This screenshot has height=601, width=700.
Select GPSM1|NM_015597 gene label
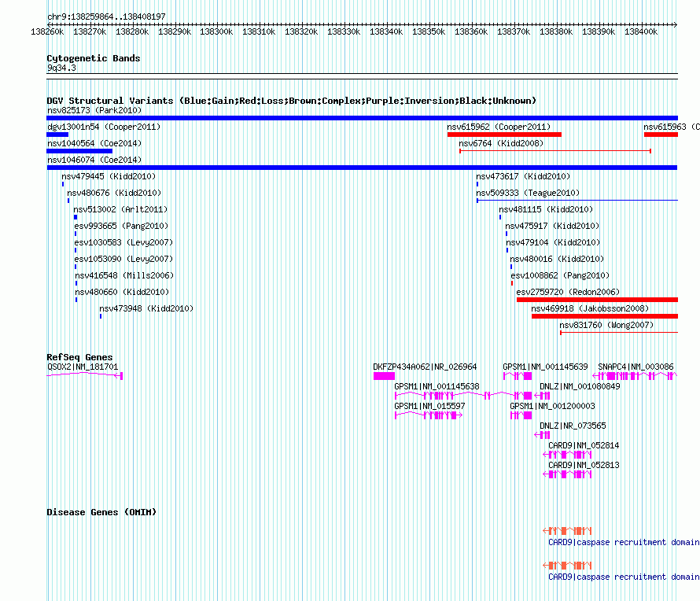click(429, 407)
